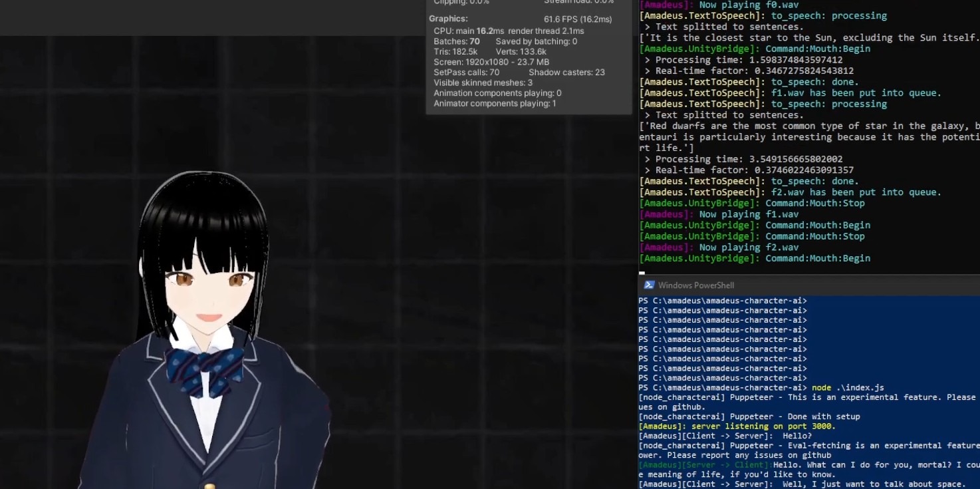Screen dimensions: 980x489
Task: Click the 'Red dwarfs are the most common' line
Action: (x=809, y=126)
